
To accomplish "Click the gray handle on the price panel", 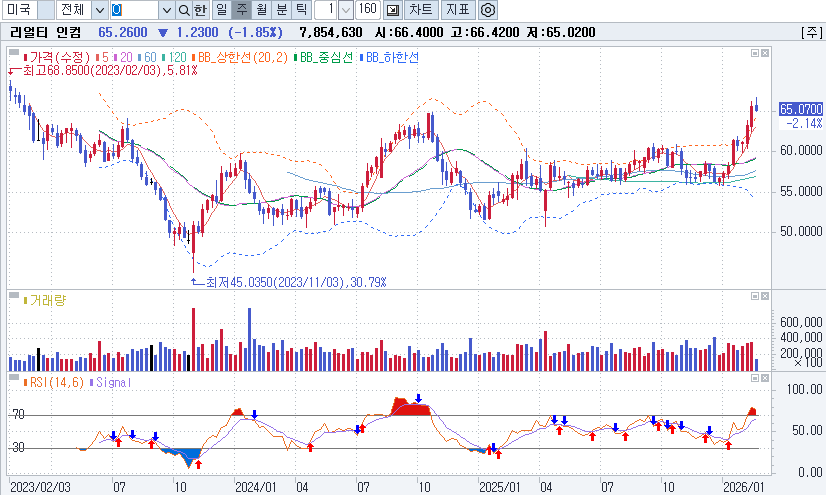I will click(14, 49).
